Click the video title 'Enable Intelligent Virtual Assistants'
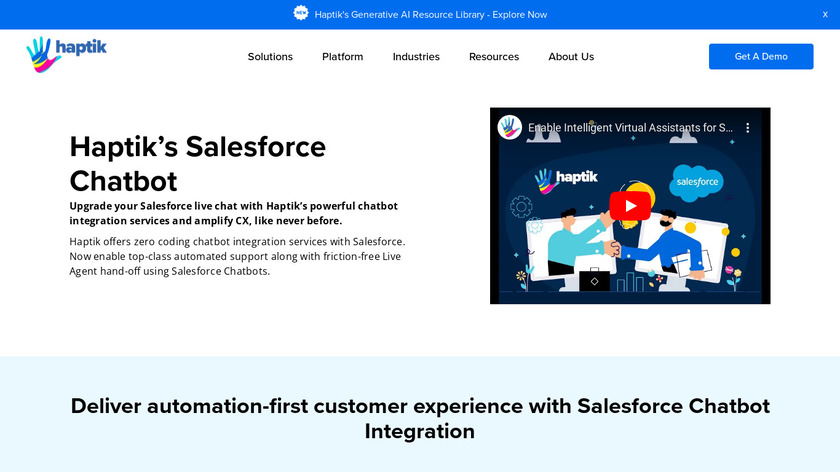 [631, 128]
